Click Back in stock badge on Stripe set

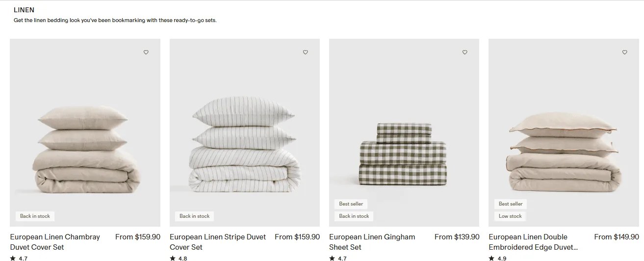[194, 216]
